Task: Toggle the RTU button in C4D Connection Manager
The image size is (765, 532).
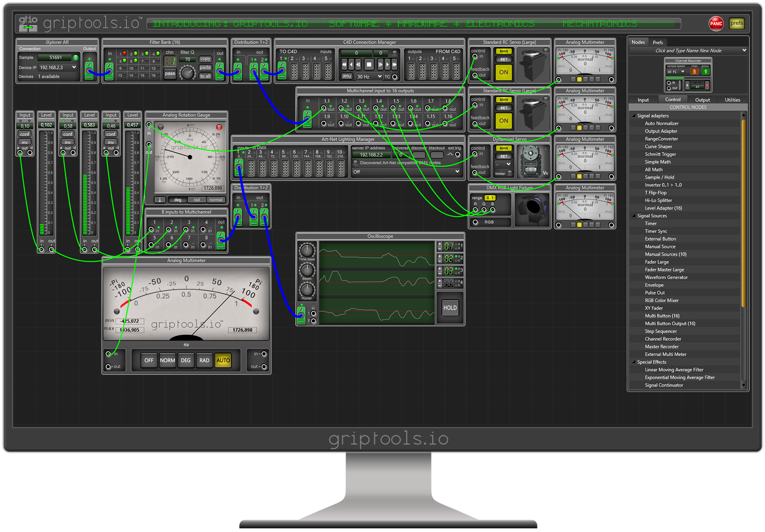Action: tap(347, 76)
